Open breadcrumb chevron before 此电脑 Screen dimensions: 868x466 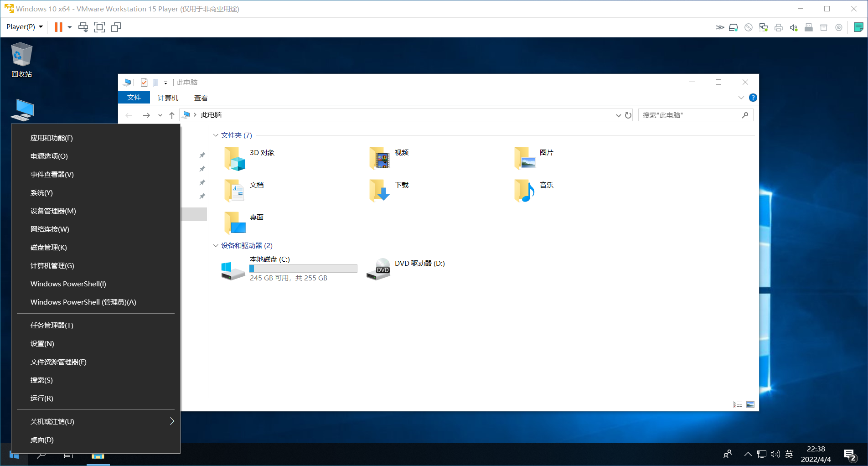(x=195, y=115)
